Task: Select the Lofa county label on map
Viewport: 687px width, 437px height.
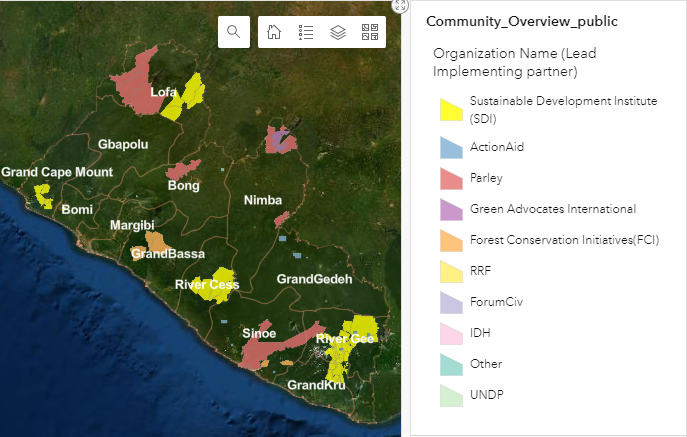Action: pyautogui.click(x=163, y=92)
